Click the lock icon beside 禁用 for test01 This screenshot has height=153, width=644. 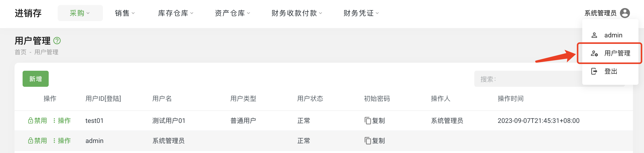[31, 120]
